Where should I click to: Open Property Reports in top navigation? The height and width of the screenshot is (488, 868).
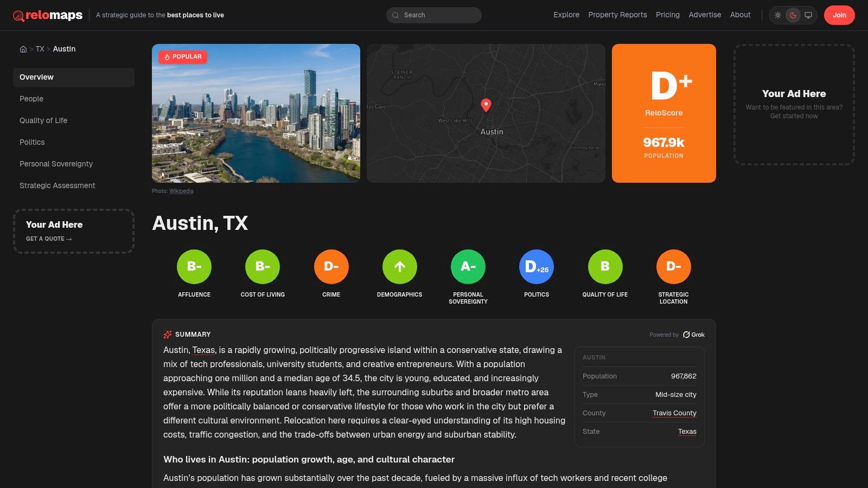coord(617,15)
